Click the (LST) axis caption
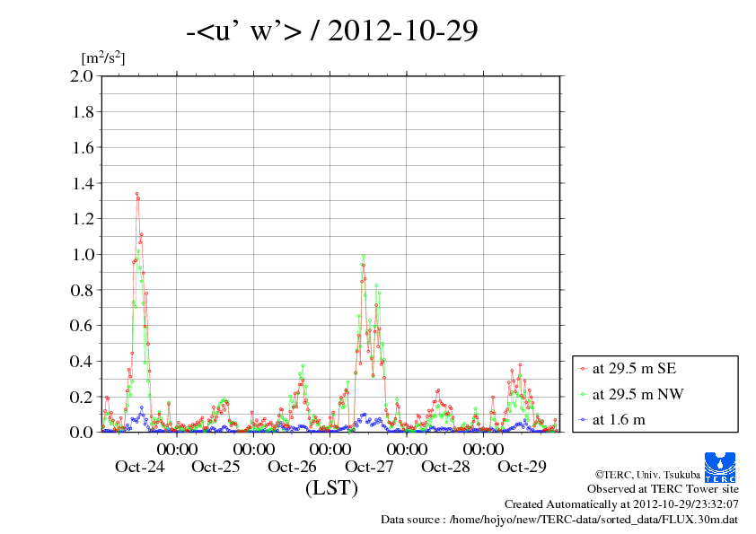Viewport: 756px width, 534px height. click(331, 487)
